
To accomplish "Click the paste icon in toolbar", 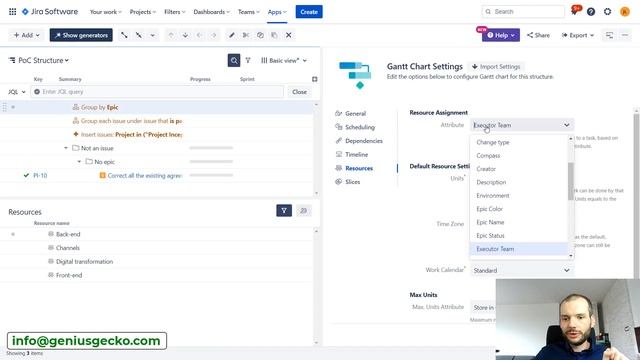I will [x=274, y=35].
